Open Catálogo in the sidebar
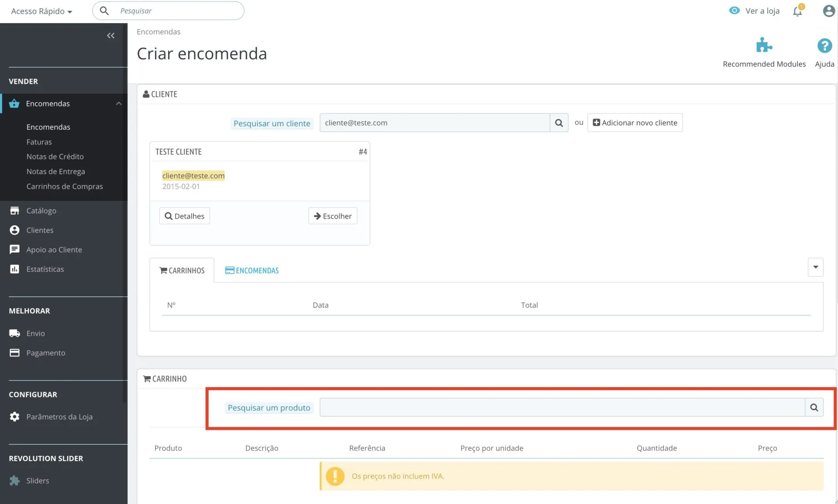 [41, 211]
